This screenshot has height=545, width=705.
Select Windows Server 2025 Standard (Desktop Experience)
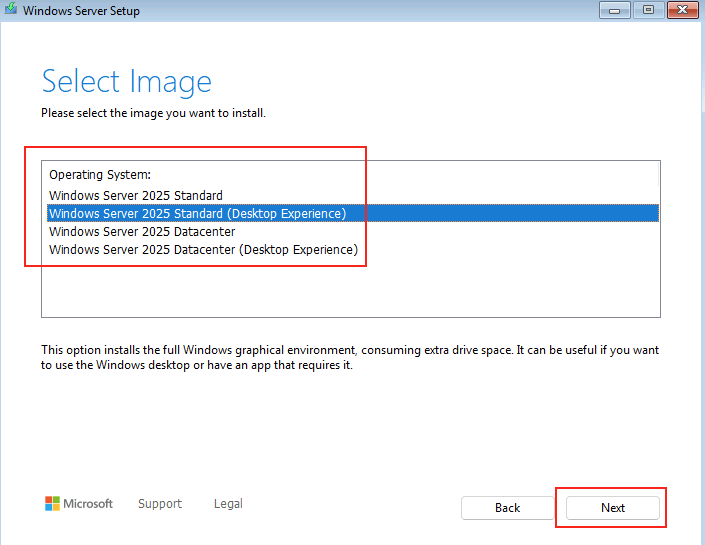[x=353, y=213]
